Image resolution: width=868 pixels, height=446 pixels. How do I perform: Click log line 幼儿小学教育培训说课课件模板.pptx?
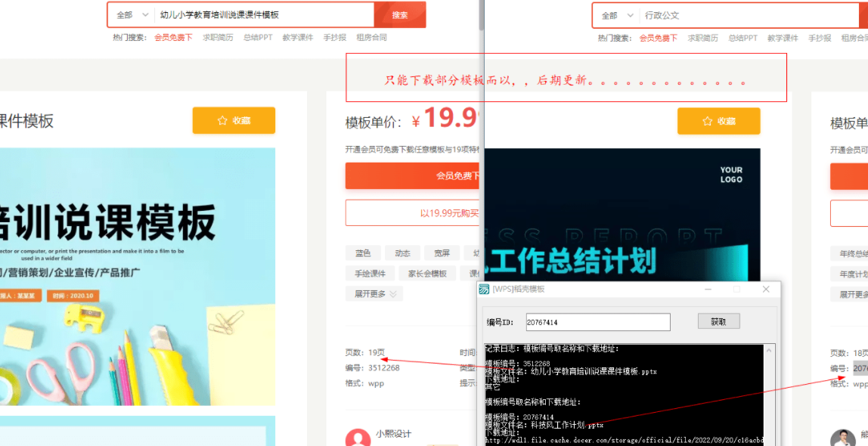click(572, 371)
